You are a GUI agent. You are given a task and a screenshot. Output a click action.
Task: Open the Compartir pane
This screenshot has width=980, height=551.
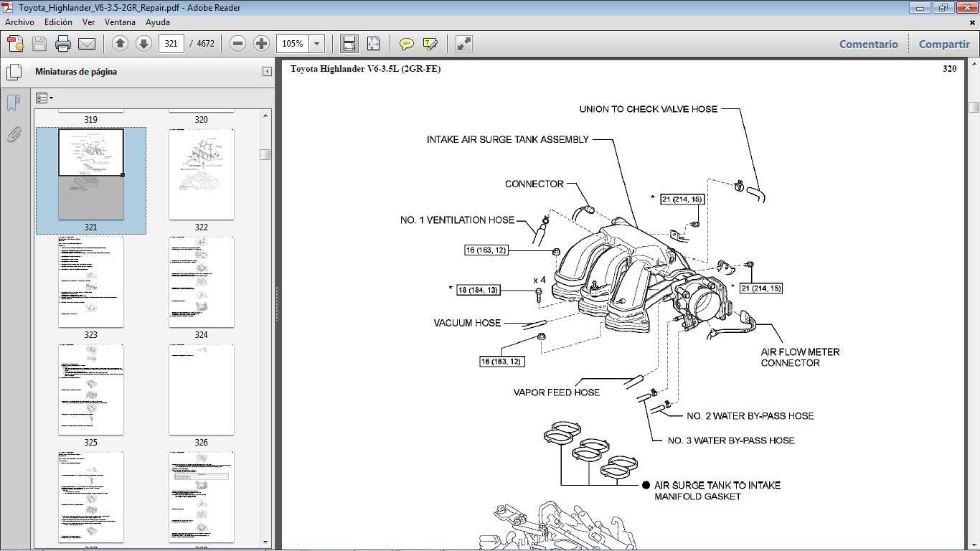click(944, 44)
